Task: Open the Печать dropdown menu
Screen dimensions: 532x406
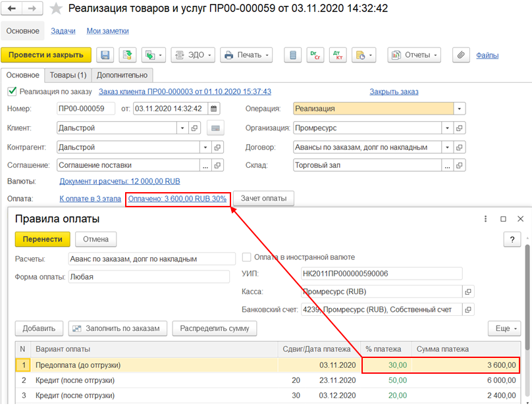Action: coord(246,55)
